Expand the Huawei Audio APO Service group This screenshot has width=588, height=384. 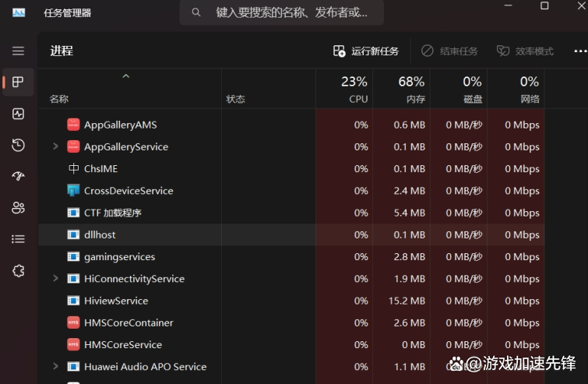tap(55, 366)
